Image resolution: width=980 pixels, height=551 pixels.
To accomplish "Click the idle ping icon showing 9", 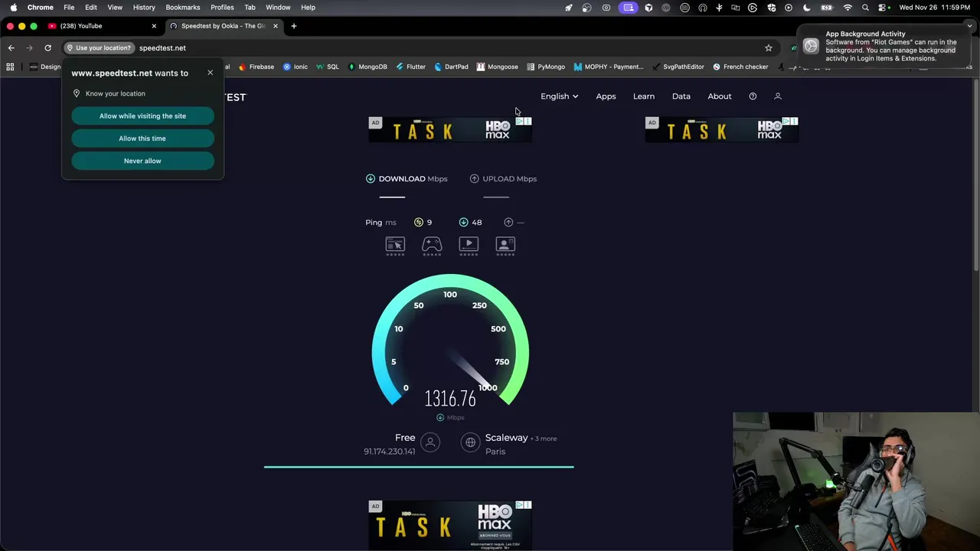I will point(419,222).
